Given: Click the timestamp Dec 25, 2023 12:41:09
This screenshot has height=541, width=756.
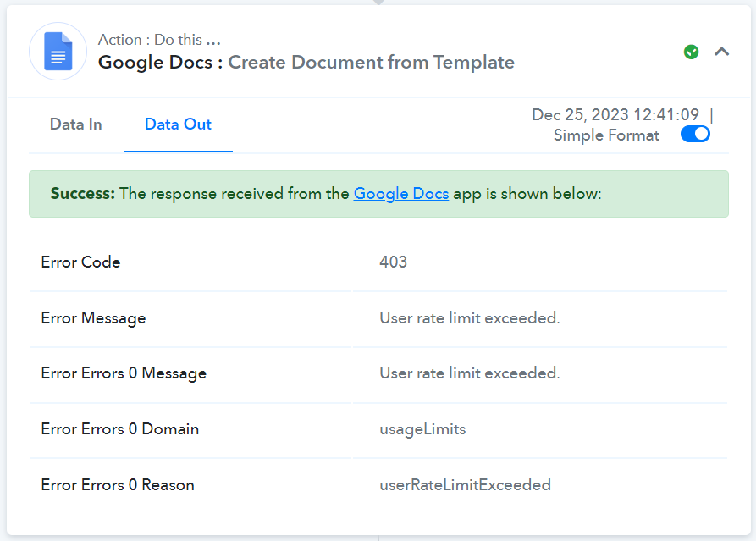Looking at the screenshot, I should tap(615, 114).
